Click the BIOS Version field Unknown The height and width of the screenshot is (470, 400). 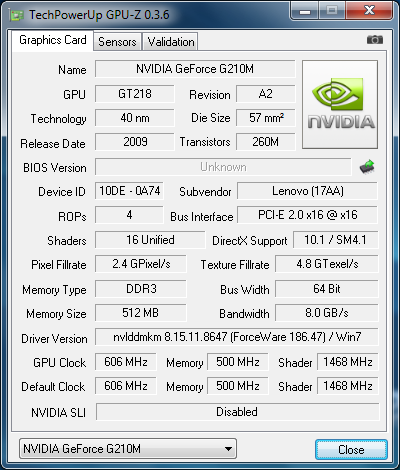[x=223, y=167]
